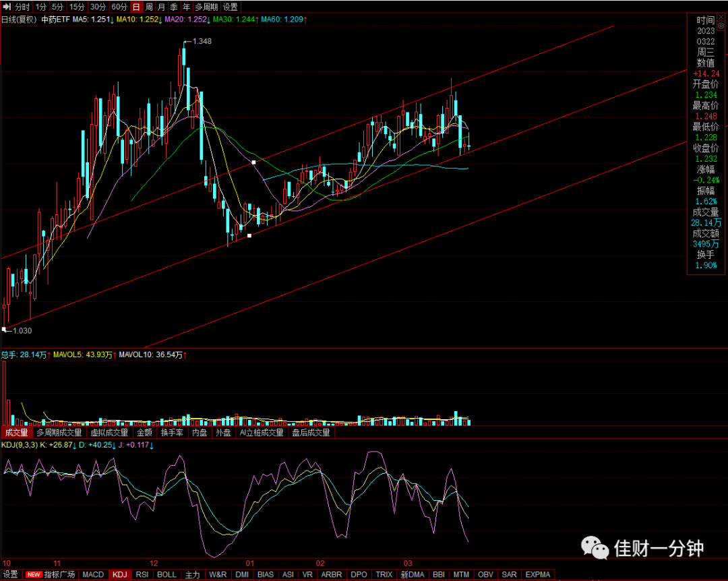Close the price data info panel
The image size is (728, 581).
(x=721, y=17)
